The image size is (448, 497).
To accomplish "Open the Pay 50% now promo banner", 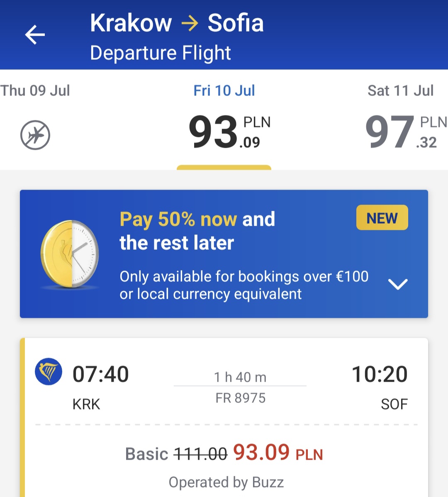I will [x=224, y=254].
